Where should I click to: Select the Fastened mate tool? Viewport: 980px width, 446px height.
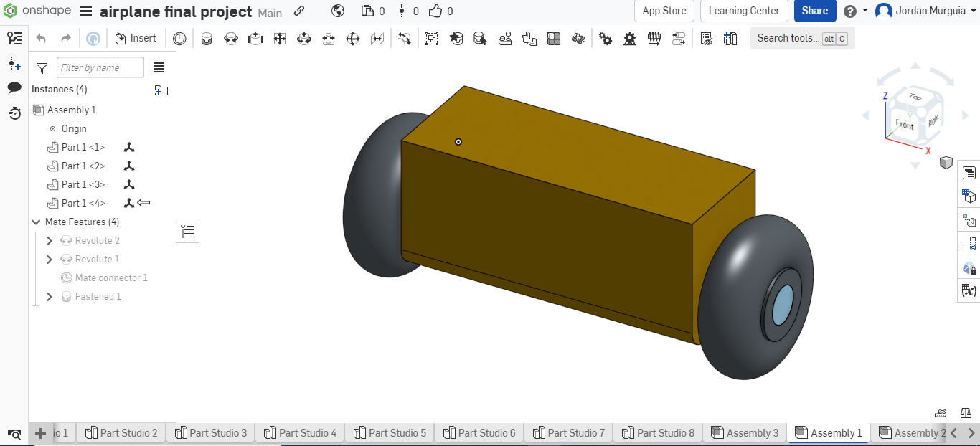pyautogui.click(x=207, y=38)
